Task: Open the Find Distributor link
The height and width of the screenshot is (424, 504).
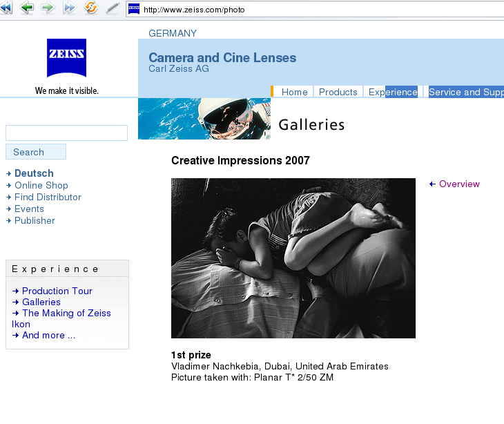Action: pos(48,197)
